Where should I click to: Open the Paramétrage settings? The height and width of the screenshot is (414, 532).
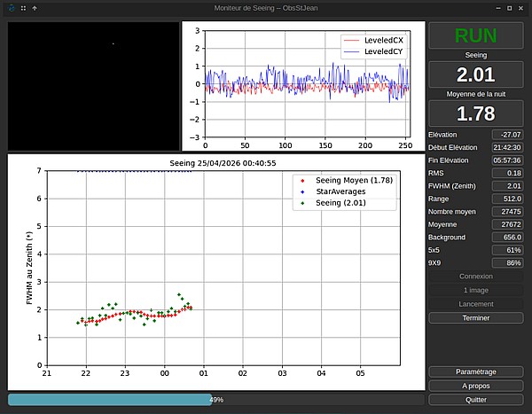point(475,371)
